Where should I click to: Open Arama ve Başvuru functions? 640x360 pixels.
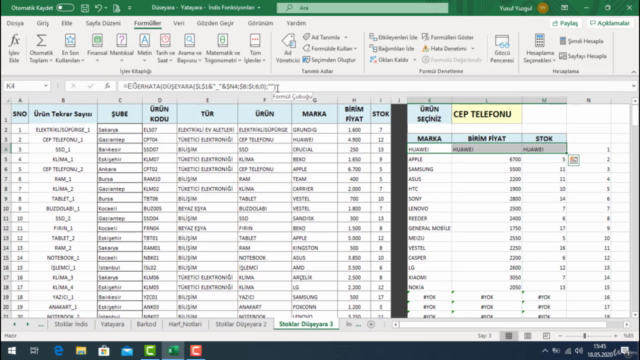point(189,41)
